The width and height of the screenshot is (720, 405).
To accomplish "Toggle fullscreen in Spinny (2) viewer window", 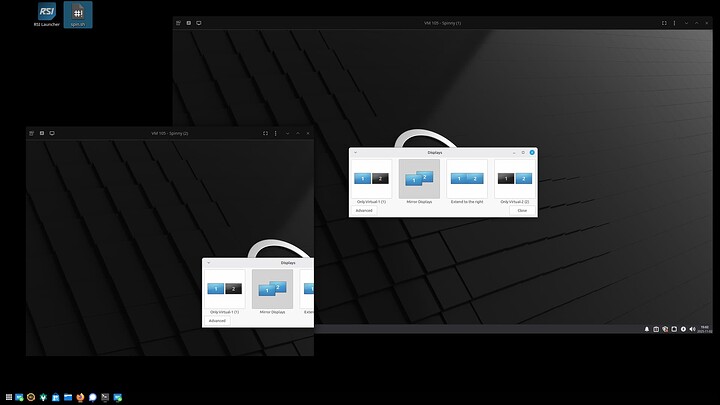I will (265, 133).
